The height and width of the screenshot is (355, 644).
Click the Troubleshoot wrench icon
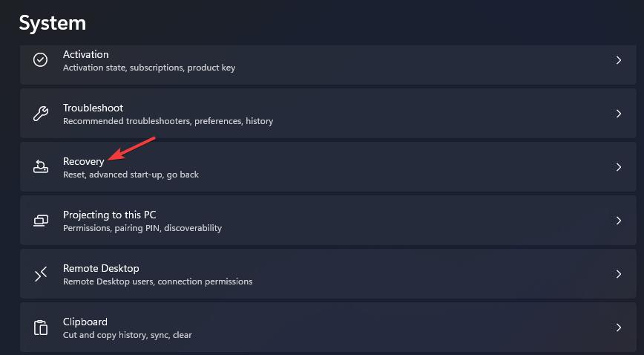click(x=41, y=114)
